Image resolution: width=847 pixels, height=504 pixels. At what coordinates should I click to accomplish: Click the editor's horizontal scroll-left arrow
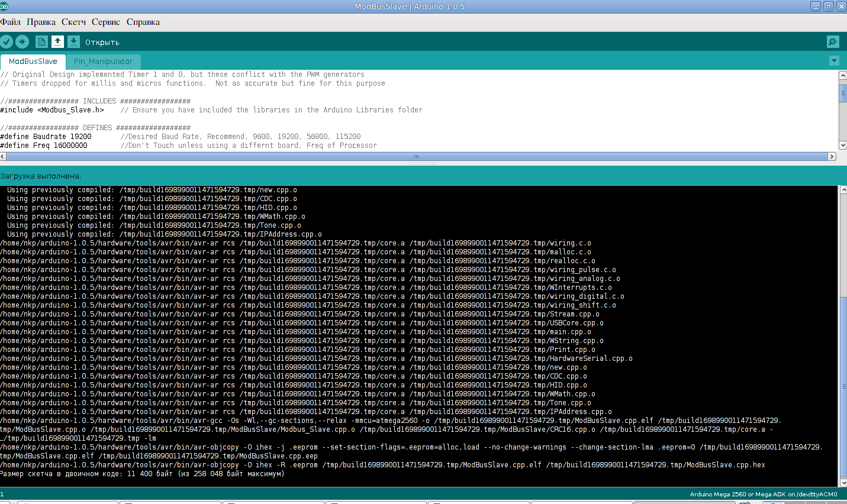[x=3, y=156]
